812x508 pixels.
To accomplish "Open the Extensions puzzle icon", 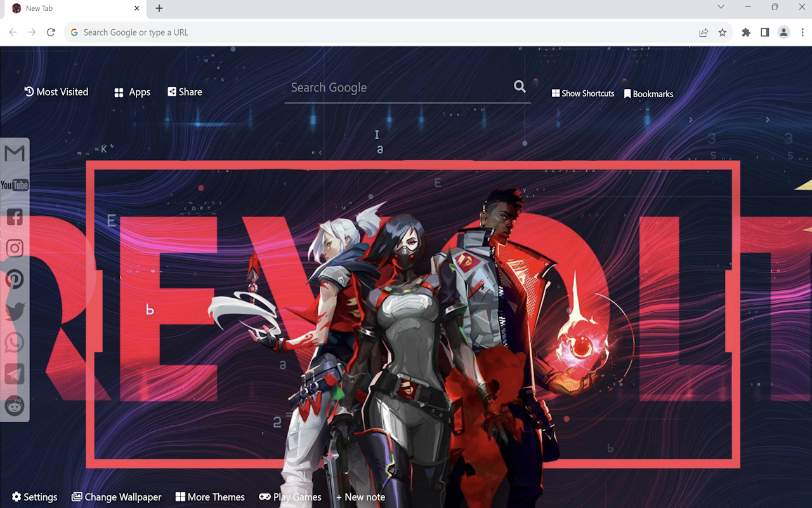I will (x=746, y=32).
